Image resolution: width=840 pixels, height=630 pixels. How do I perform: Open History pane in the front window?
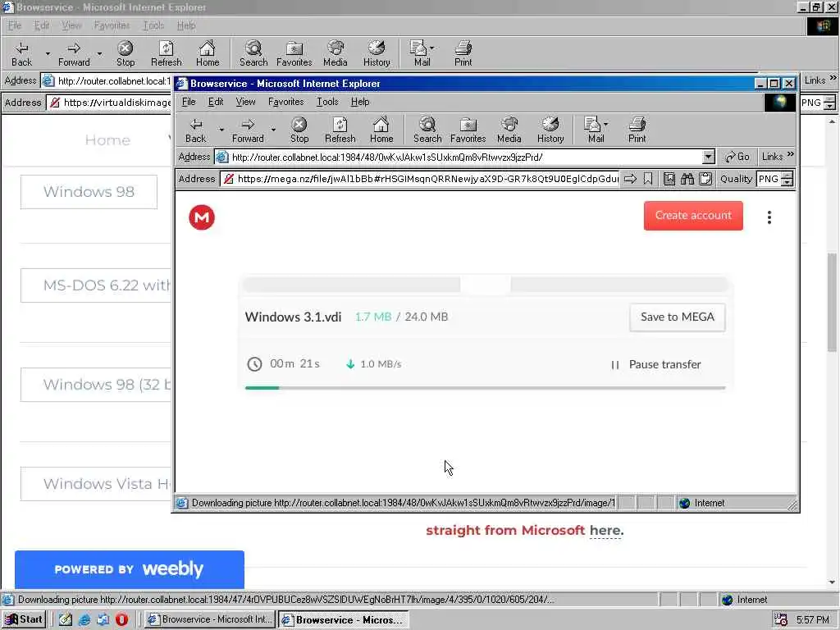click(x=550, y=130)
